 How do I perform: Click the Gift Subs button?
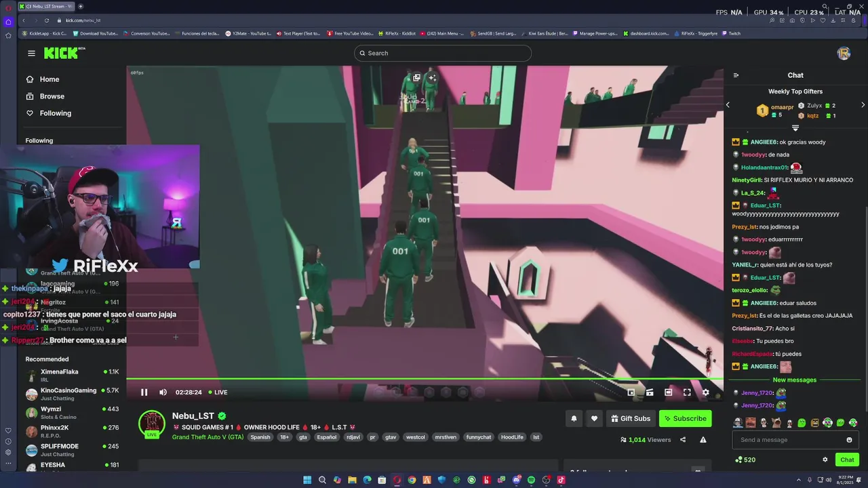click(x=631, y=419)
